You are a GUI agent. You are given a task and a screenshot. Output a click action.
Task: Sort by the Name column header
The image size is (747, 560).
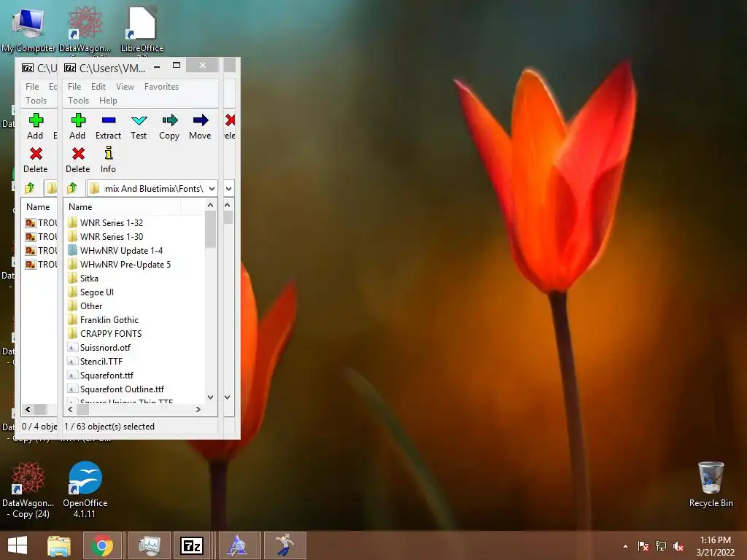click(x=80, y=206)
